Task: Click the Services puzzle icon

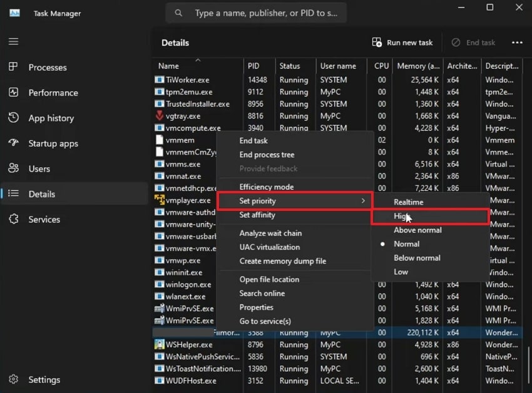Action: [13, 219]
